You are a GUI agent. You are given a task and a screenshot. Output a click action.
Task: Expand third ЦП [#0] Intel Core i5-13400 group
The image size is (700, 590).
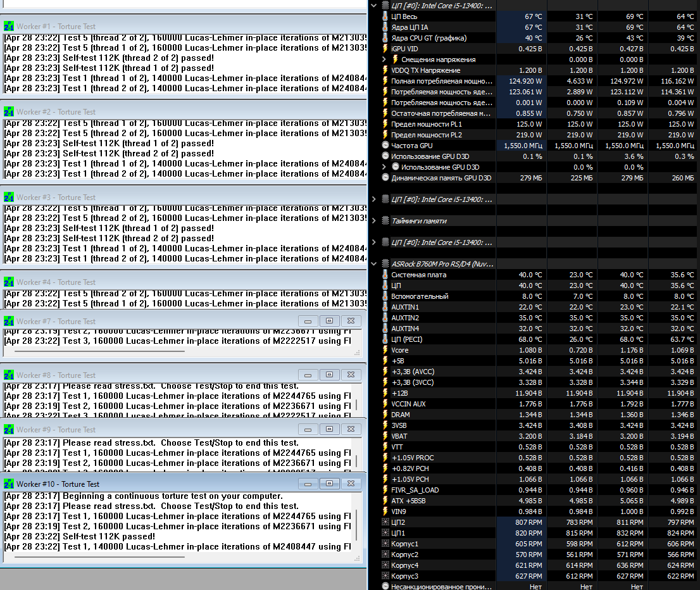[374, 242]
